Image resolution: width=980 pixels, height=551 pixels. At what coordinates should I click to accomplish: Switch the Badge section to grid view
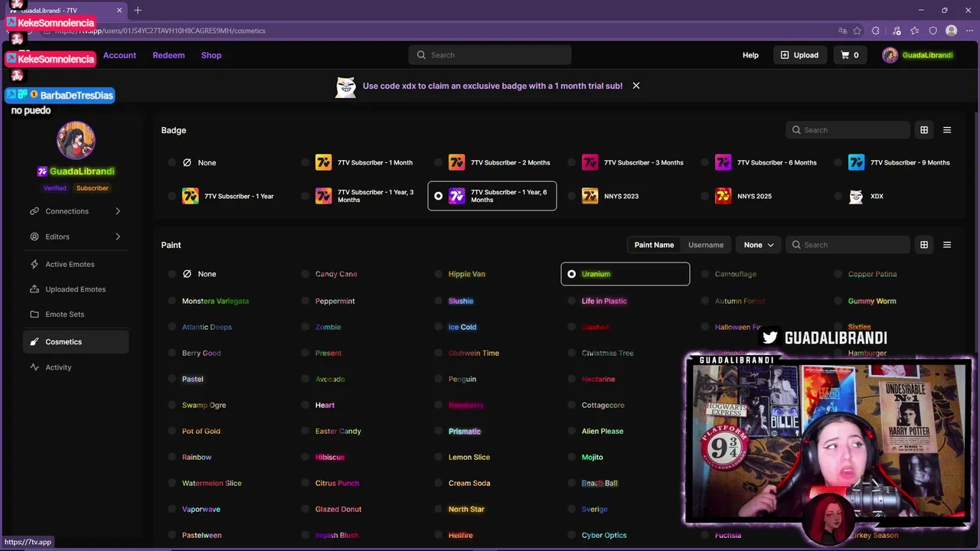click(x=924, y=130)
